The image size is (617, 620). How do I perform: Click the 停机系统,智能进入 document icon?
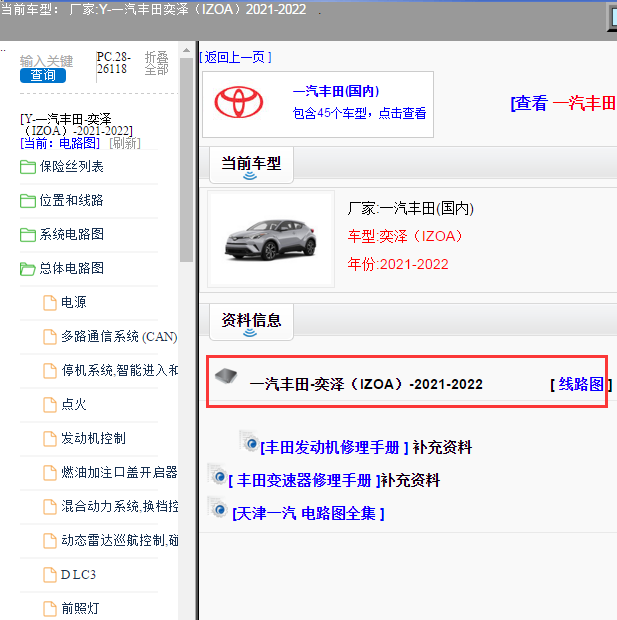[x=50, y=370]
